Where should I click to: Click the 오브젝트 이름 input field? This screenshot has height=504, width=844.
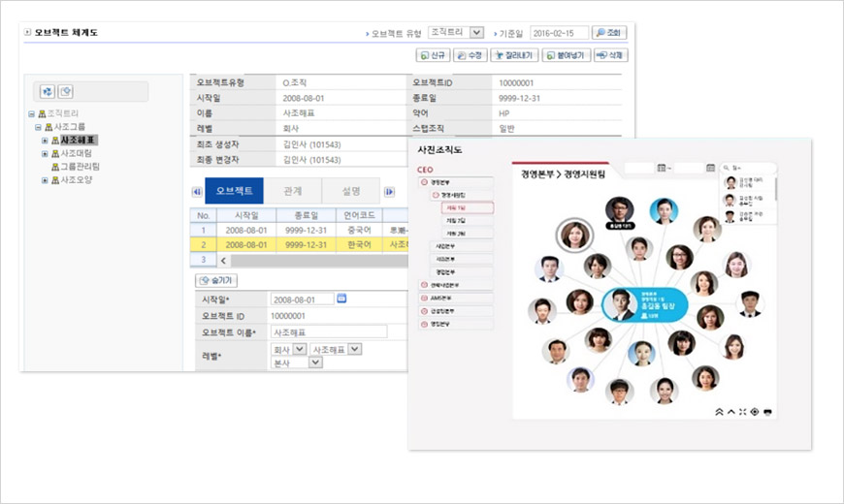(328, 331)
